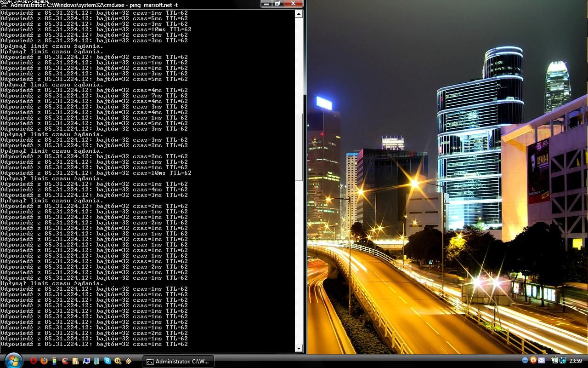The width and height of the screenshot is (588, 368).
Task: Maximize the cmd.exe window
Action: click(278, 4)
